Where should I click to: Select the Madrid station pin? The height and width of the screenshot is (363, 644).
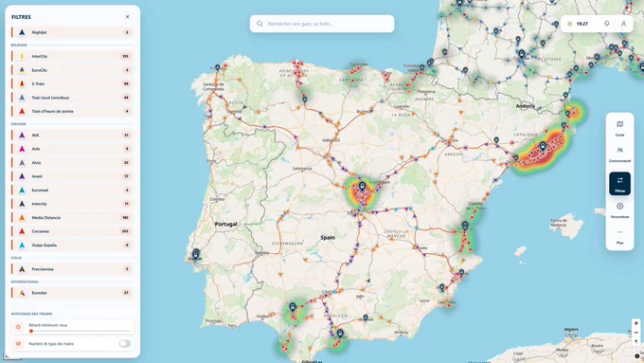362,187
